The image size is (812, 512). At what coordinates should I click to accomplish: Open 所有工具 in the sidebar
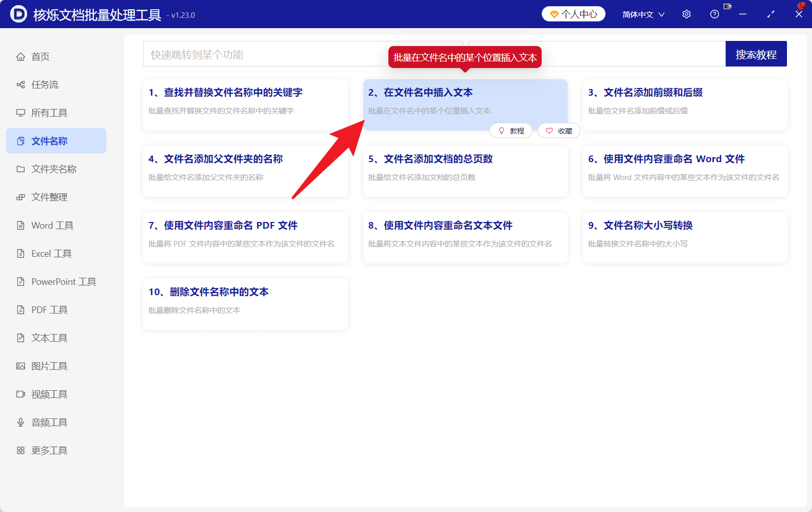pyautogui.click(x=56, y=113)
